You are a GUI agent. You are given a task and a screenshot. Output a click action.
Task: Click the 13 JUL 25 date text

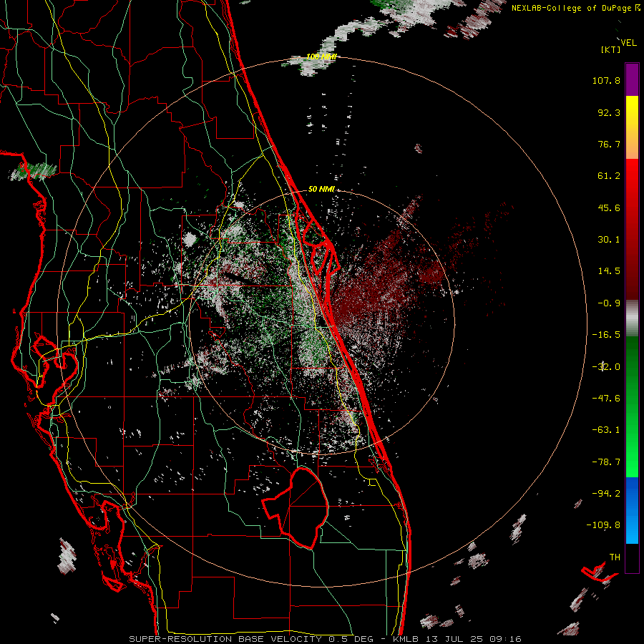(x=454, y=639)
